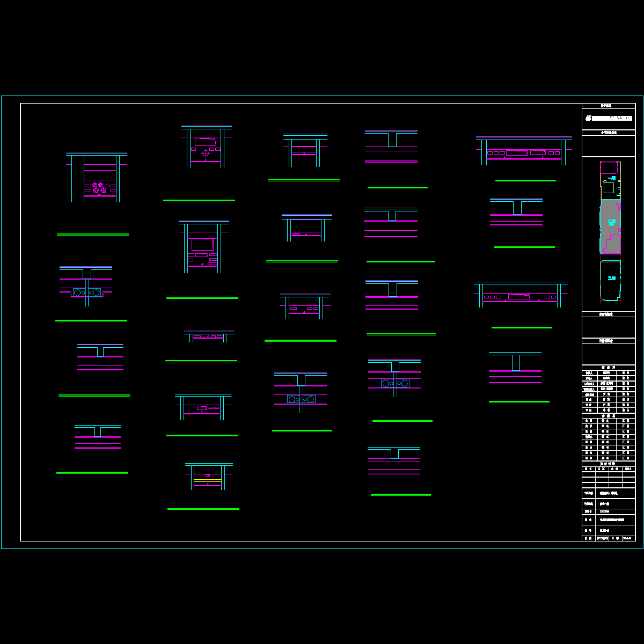
Task: Select the section detail with four round flower-like fixtures
Action: 97,178
